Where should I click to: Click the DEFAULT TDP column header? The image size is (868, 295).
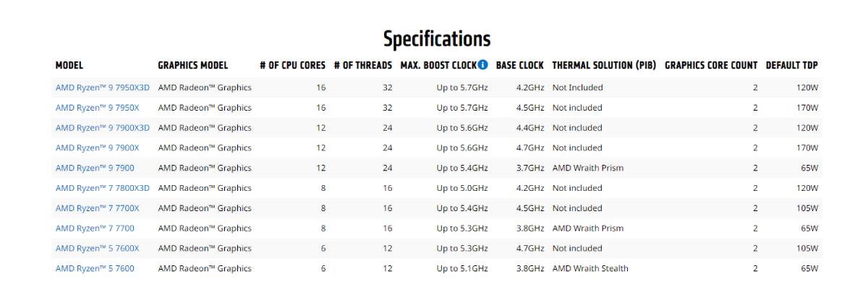[x=792, y=66]
